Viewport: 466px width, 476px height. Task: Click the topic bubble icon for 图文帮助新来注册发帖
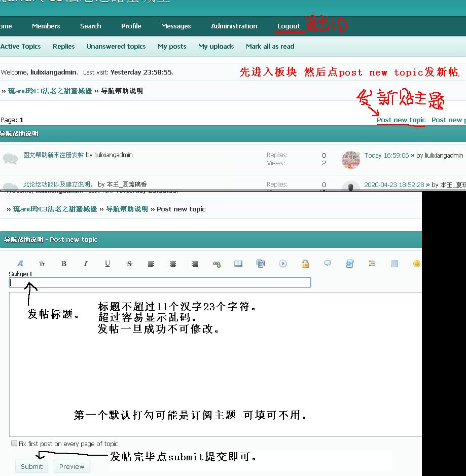pyautogui.click(x=10, y=159)
